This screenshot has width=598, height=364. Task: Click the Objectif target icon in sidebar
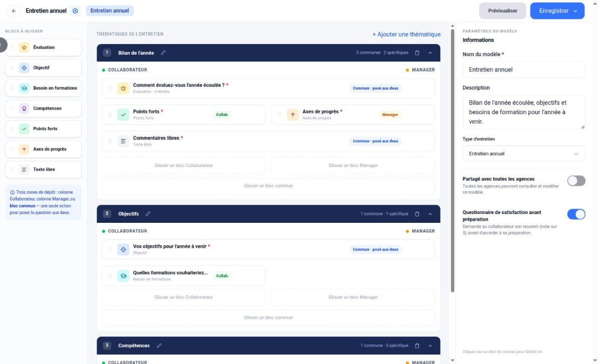click(x=25, y=68)
